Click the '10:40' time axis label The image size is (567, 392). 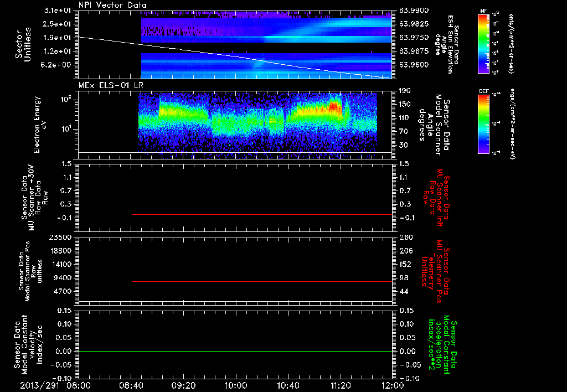[x=288, y=385]
